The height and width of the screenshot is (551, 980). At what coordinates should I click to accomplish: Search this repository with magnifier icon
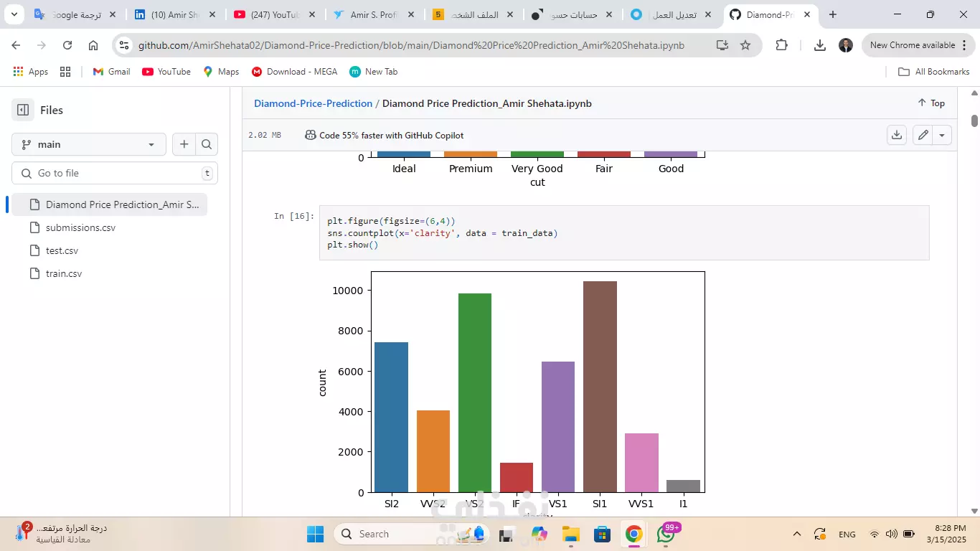207,144
